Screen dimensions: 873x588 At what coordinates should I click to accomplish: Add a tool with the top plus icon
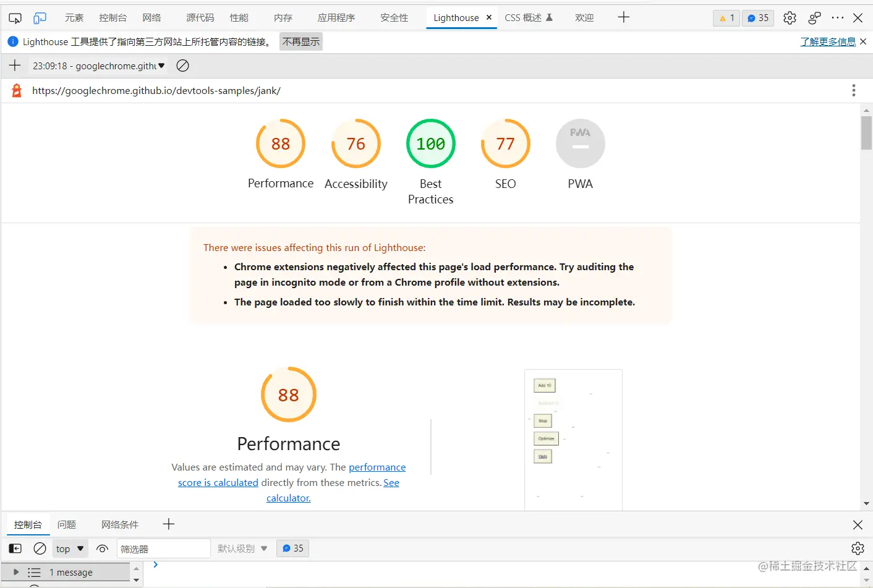624,17
